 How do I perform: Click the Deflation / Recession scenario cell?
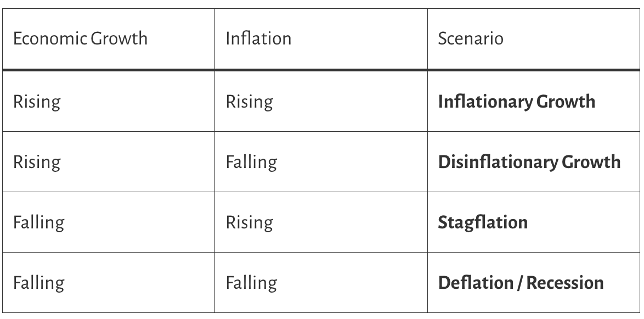pos(521,283)
